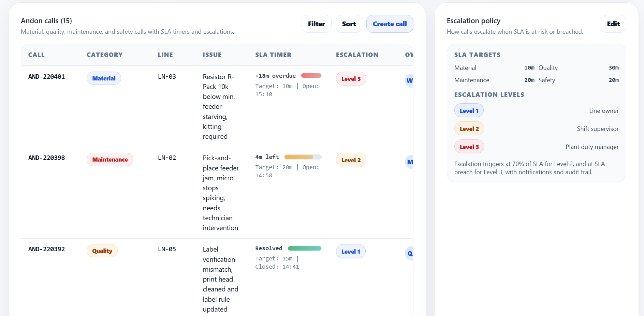
Task: Open the Sort options for Andon calls
Action: (x=349, y=24)
